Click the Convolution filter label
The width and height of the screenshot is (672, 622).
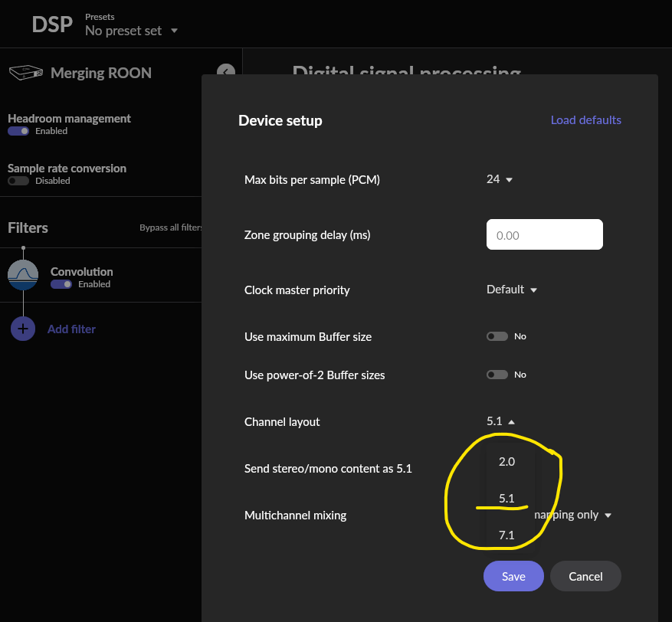point(82,272)
